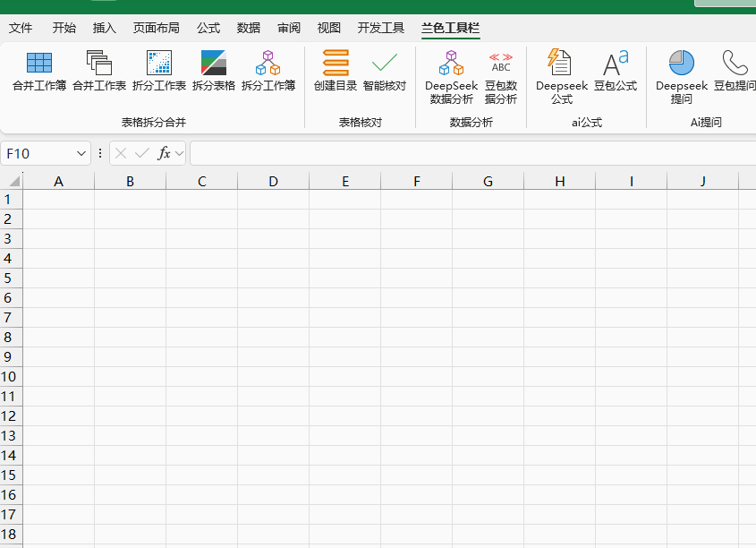Image resolution: width=756 pixels, height=548 pixels.
Task: Select row 10 header
Action: (x=11, y=377)
